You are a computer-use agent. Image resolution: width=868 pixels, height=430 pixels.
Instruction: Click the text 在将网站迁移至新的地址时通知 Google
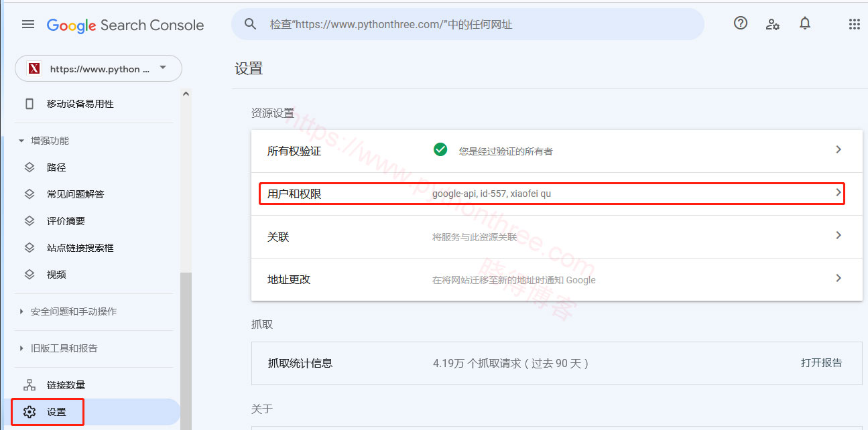514,280
